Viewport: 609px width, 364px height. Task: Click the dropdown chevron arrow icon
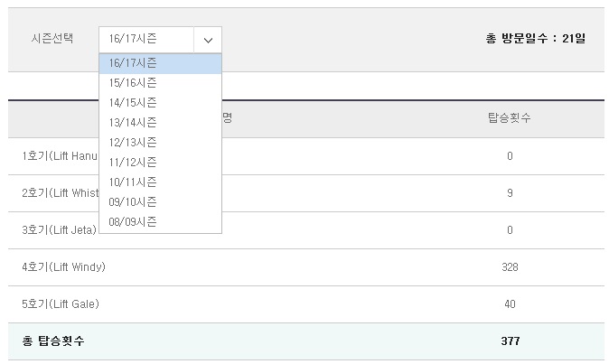click(208, 40)
